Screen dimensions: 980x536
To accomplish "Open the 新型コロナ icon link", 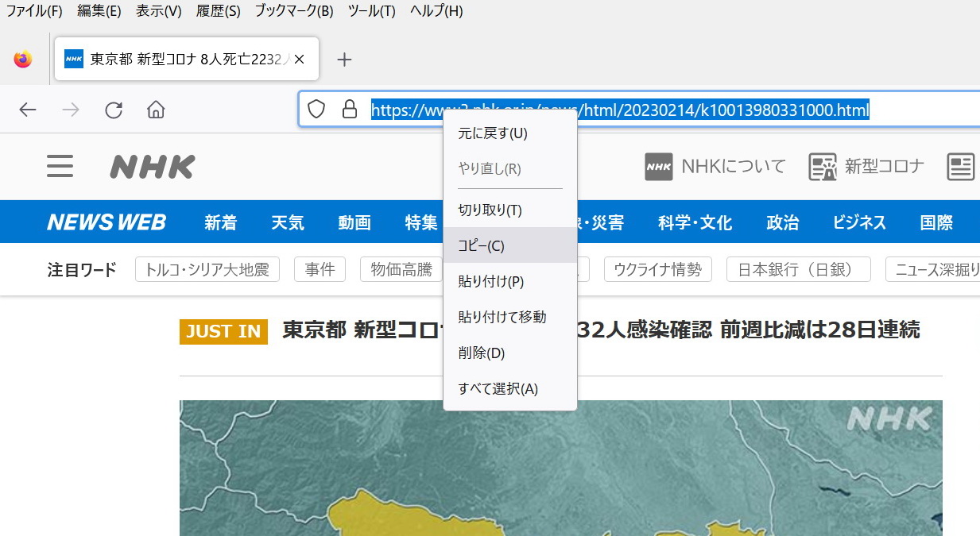I will (866, 167).
